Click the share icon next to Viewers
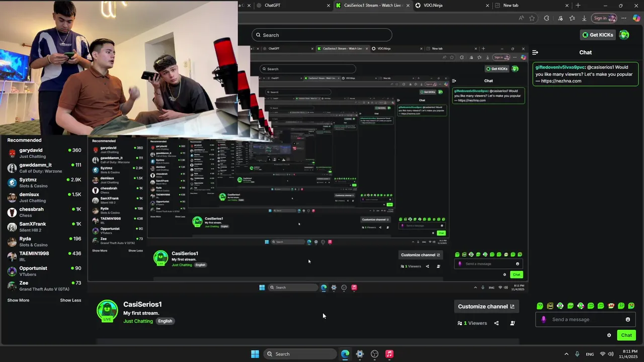The image size is (644, 362). [x=496, y=323]
